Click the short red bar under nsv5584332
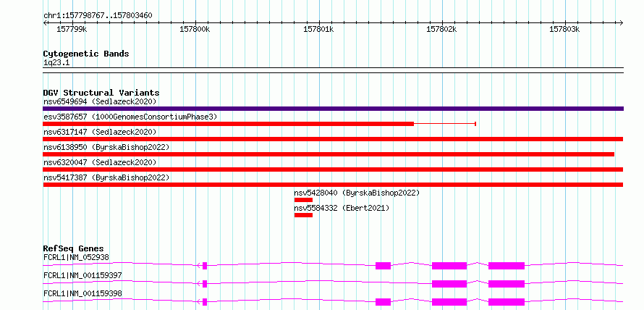The height and width of the screenshot is (310, 644). coord(303,215)
